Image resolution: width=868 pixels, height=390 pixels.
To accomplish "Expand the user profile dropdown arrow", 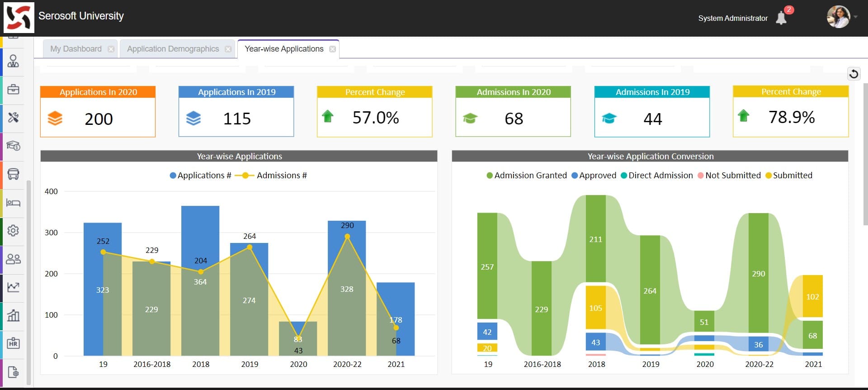I will click(x=855, y=17).
